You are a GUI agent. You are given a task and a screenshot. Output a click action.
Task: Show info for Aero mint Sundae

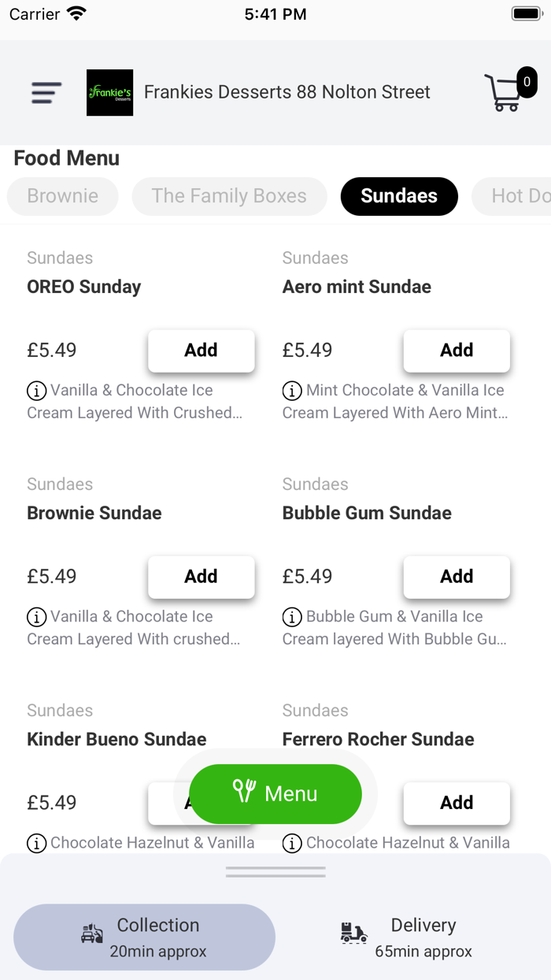292,391
